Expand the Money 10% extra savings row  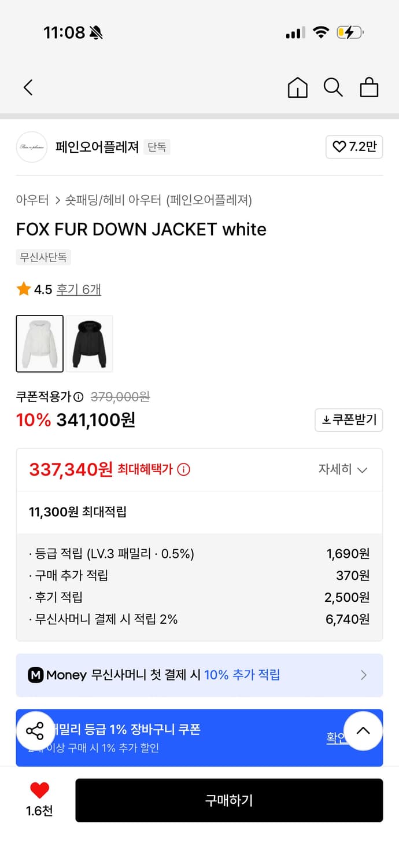tap(364, 675)
